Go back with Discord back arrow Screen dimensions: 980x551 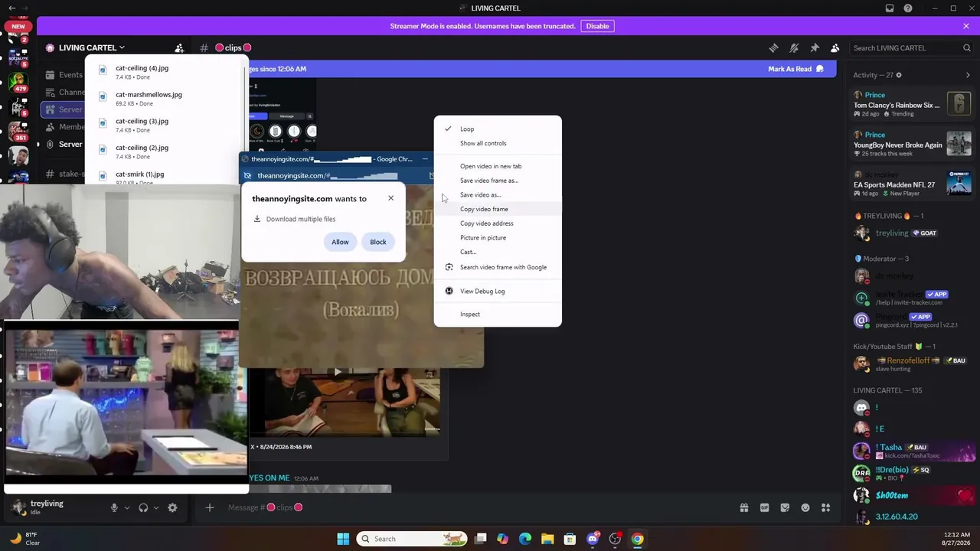[11, 8]
